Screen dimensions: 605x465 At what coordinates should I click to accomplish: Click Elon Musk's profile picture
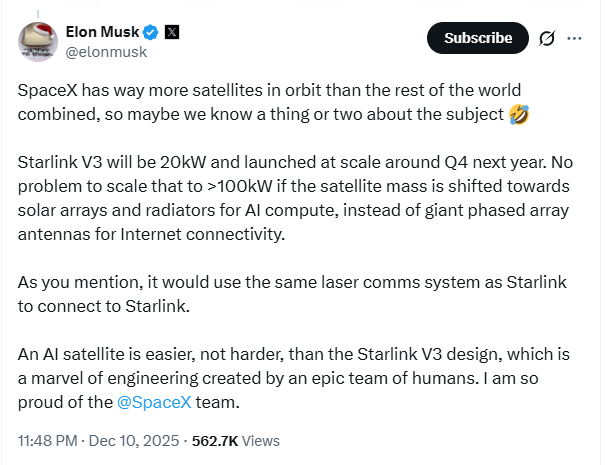(x=38, y=42)
